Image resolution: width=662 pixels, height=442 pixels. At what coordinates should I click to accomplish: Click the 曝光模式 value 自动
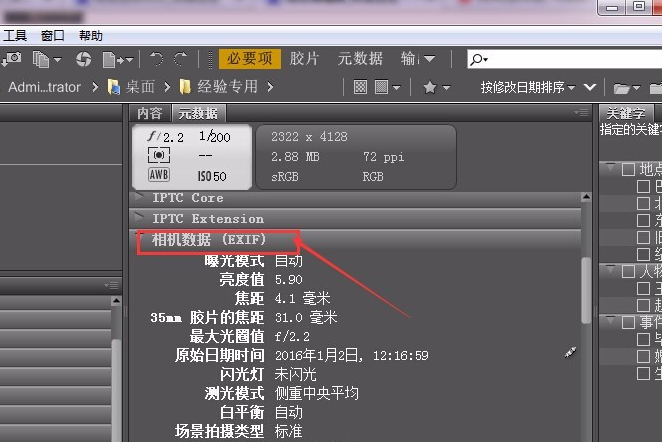(x=289, y=261)
